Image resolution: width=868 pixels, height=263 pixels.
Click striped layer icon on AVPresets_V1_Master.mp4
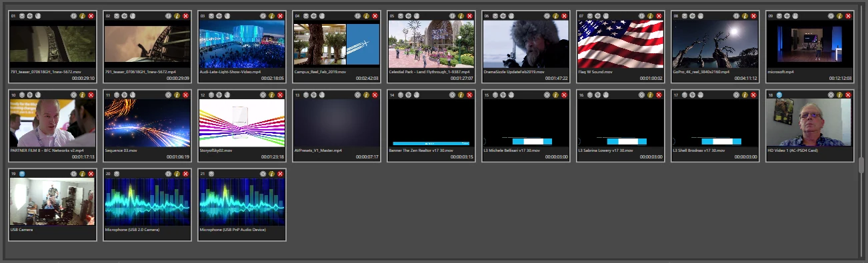pos(306,95)
